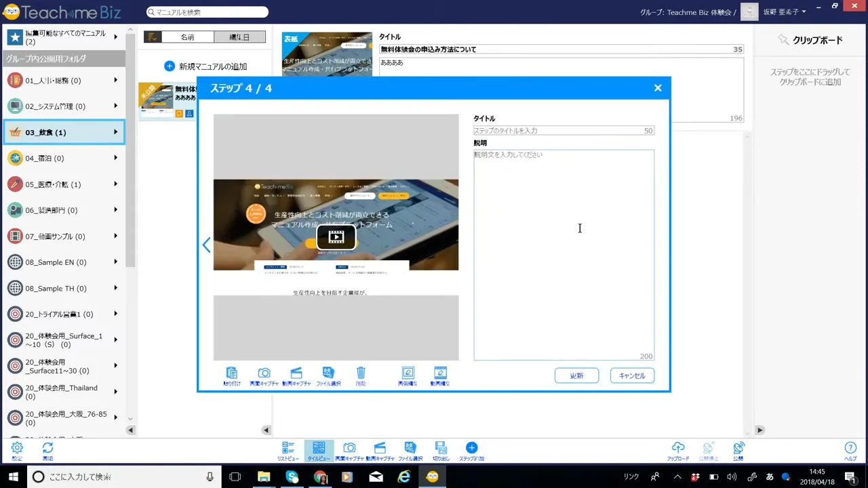The height and width of the screenshot is (488, 868).
Task: Click the 更新 (update) button
Action: [x=576, y=375]
